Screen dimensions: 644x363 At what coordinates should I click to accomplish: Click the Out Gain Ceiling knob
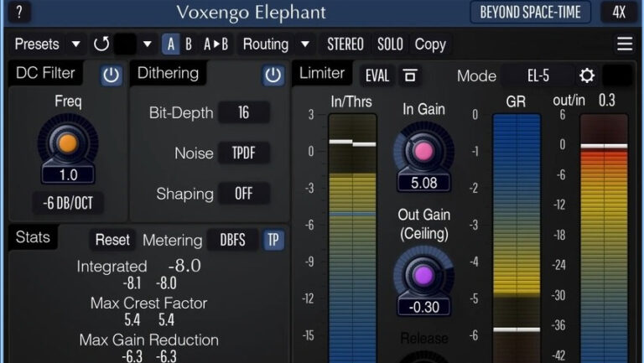[423, 275]
